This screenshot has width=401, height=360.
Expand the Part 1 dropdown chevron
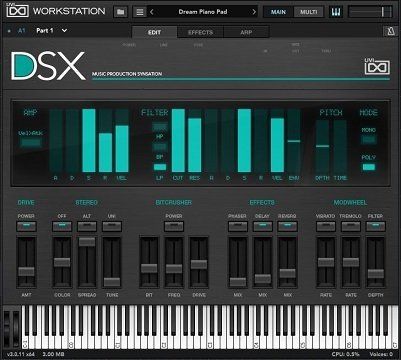click(64, 31)
